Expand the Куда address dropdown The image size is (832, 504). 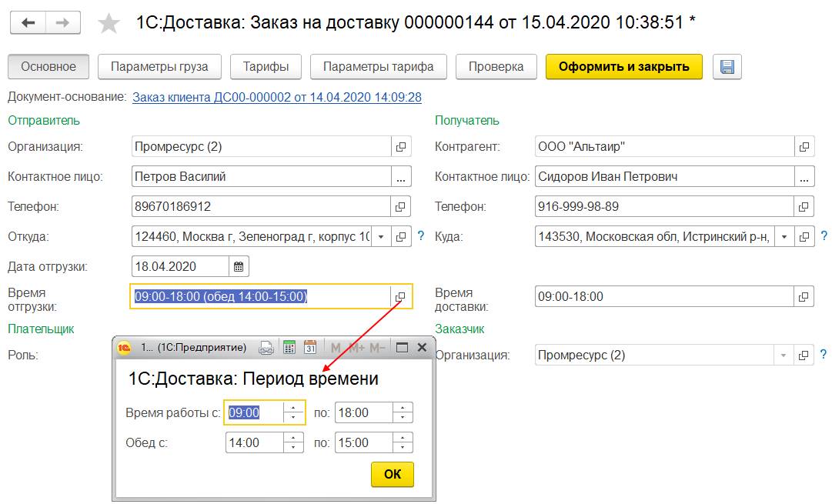click(784, 237)
